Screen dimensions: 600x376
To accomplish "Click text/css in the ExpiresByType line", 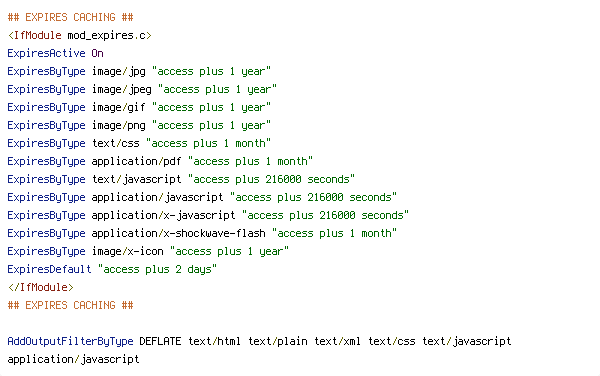I will (x=116, y=143).
